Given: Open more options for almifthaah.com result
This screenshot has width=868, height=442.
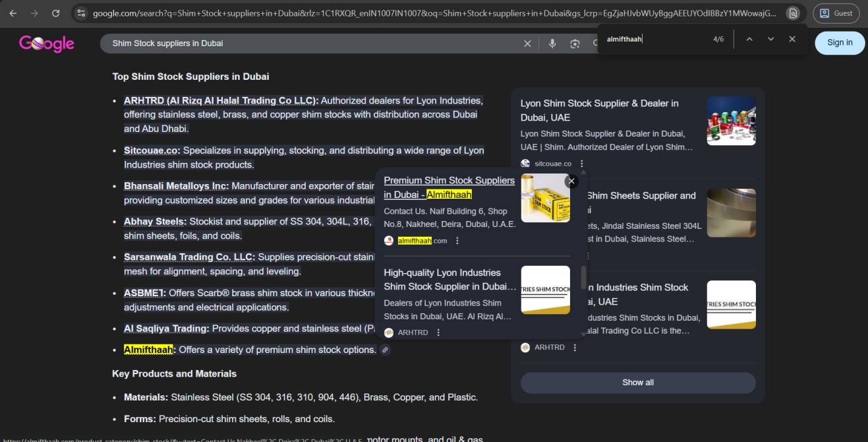Looking at the screenshot, I should pyautogui.click(x=457, y=241).
